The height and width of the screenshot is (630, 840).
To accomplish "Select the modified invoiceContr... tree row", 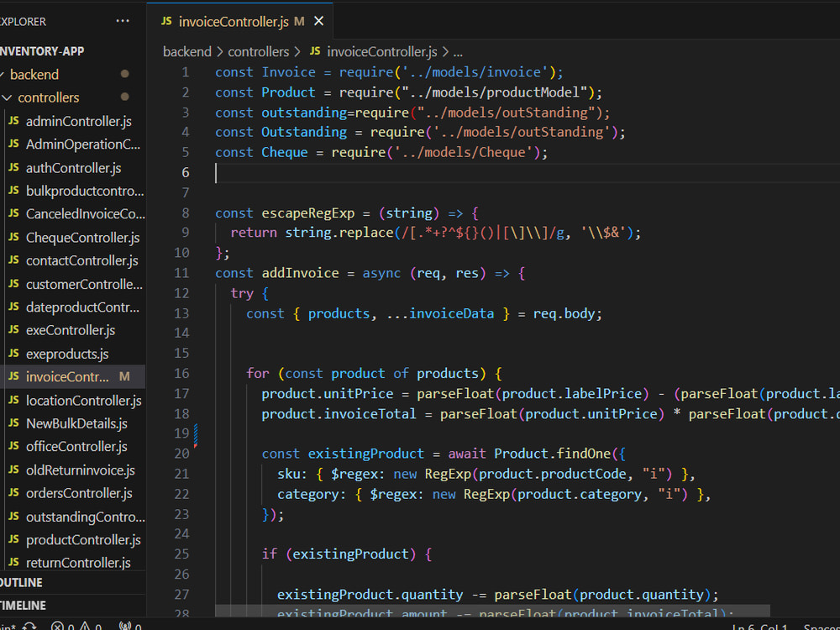I will tap(72, 376).
